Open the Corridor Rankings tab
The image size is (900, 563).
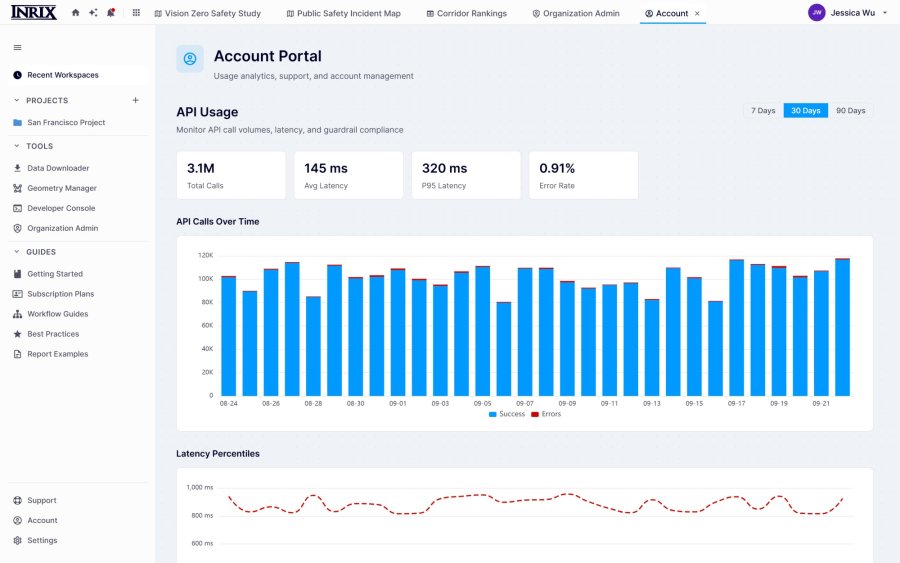click(466, 13)
